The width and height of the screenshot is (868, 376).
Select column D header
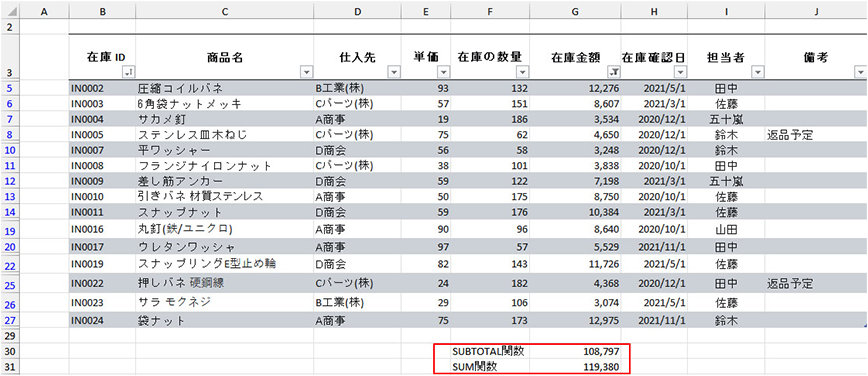click(x=358, y=11)
